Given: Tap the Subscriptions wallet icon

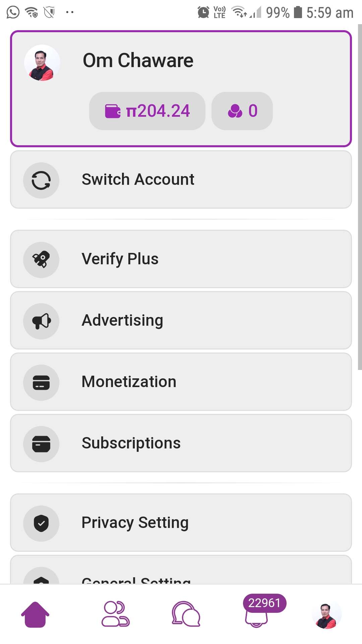Looking at the screenshot, I should pos(41,444).
